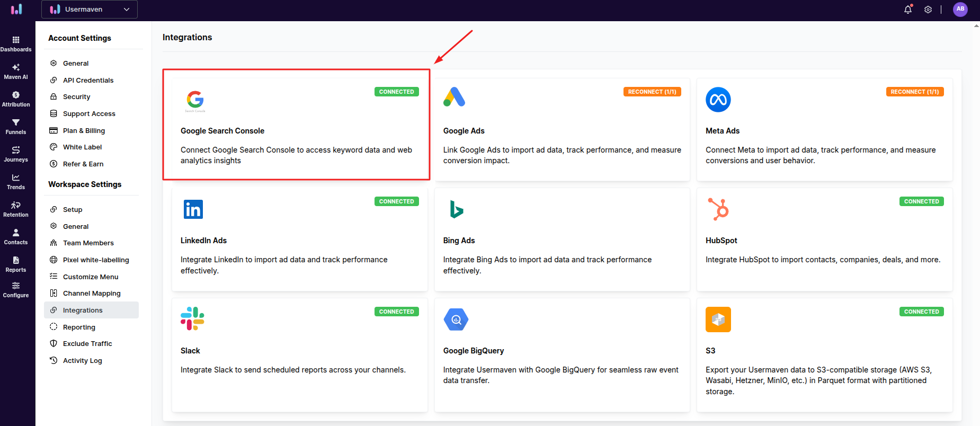Open the notifications bell icon
Viewport: 980px width, 426px height.
tap(907, 10)
